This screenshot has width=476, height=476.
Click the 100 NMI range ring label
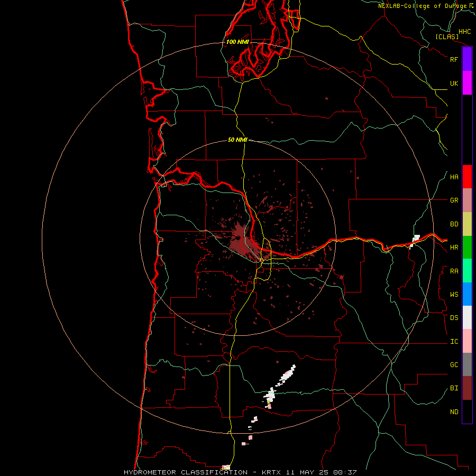(237, 42)
